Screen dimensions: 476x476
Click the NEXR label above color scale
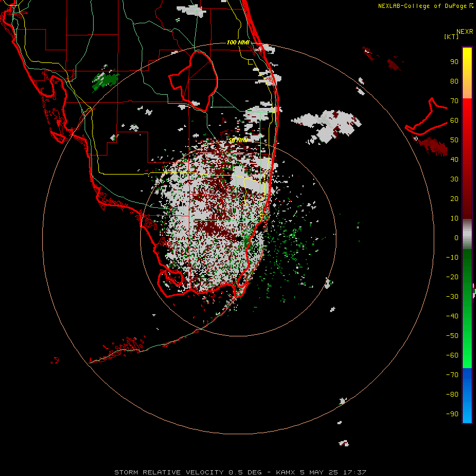tap(465, 32)
